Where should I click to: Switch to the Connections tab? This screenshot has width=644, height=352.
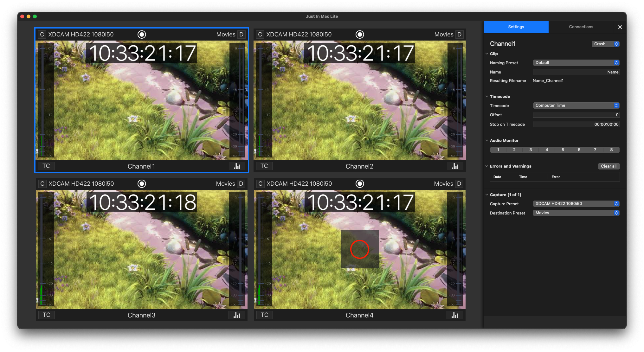pos(581,27)
